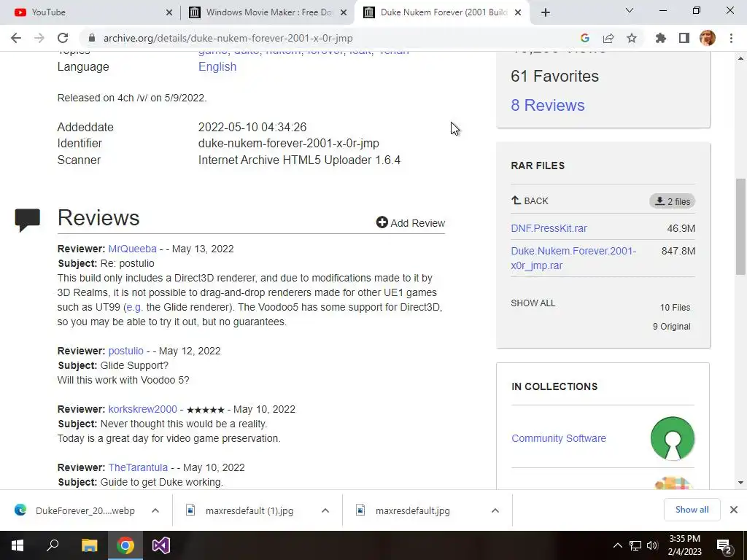The height and width of the screenshot is (560, 747).
Task: Open Windows taskbar search
Action: click(53, 545)
